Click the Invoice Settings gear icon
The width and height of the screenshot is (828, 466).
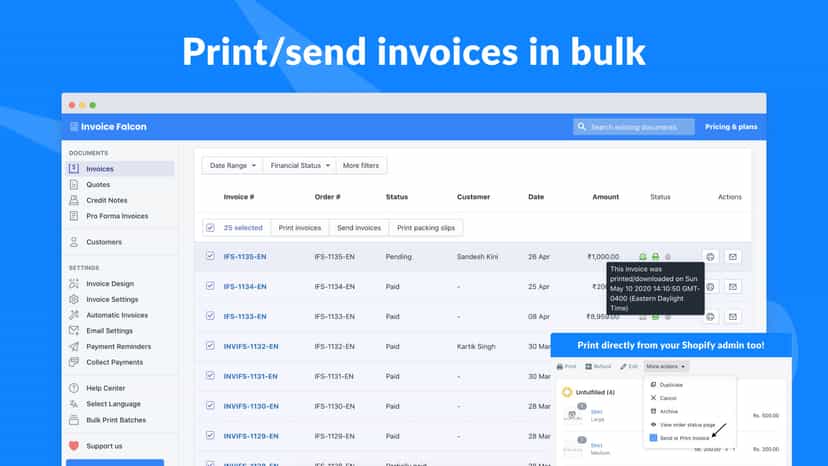[74, 299]
